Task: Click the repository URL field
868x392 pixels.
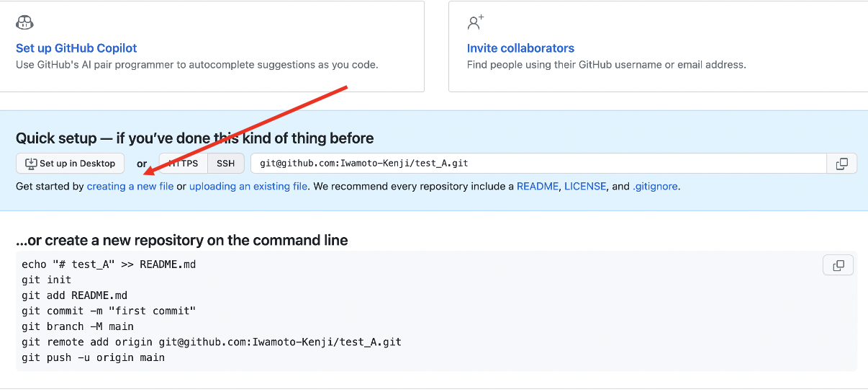Action: [x=538, y=164]
